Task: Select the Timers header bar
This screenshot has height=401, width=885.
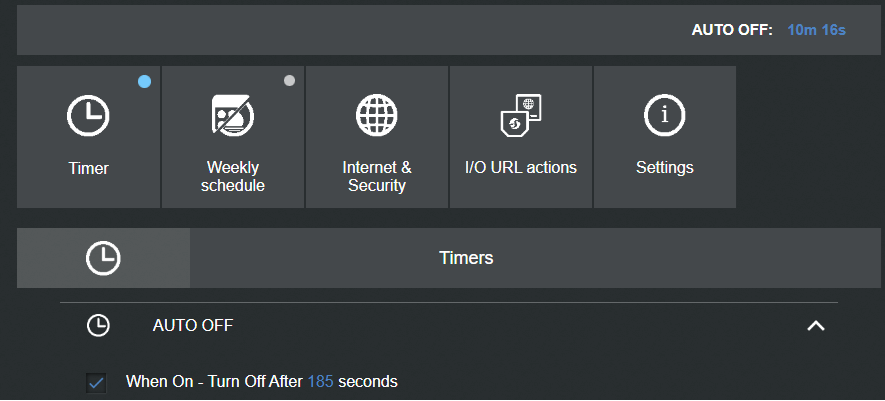Action: pos(448,258)
